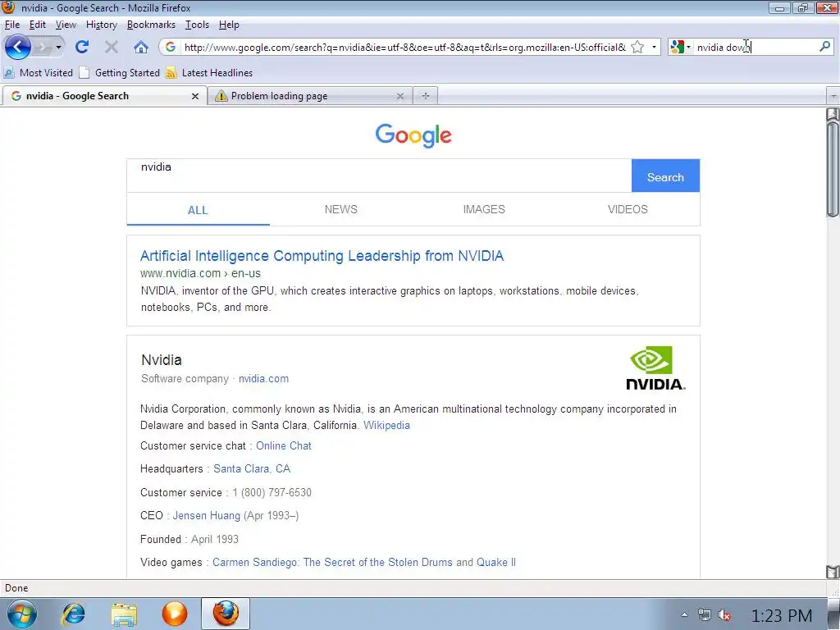Click the search magnifier icon in search box
Image resolution: width=840 pixels, height=630 pixels.
point(825,47)
